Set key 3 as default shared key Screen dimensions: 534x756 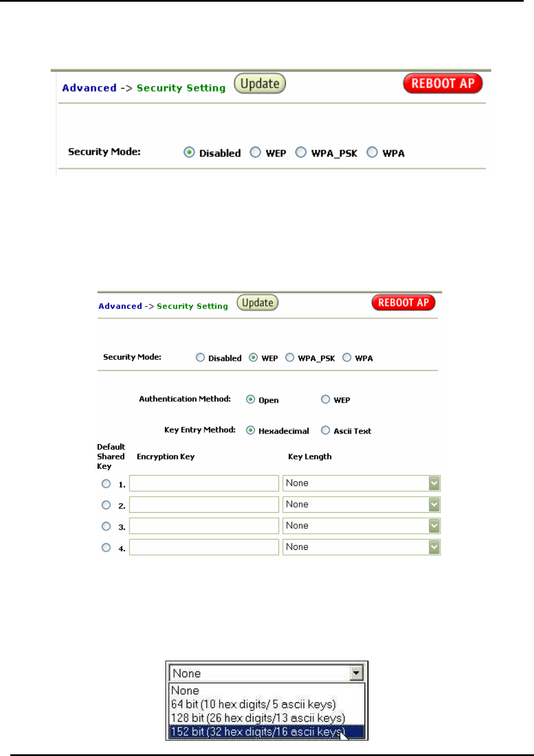tap(106, 526)
